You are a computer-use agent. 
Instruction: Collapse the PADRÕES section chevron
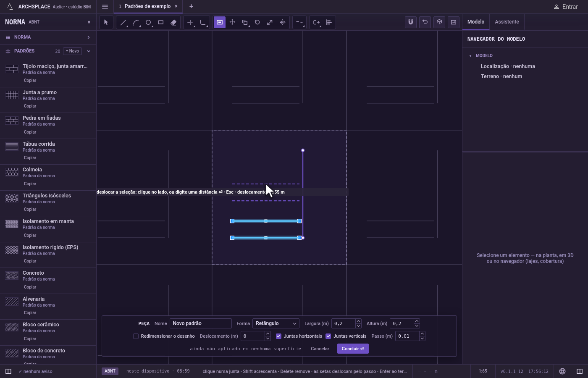(x=89, y=51)
